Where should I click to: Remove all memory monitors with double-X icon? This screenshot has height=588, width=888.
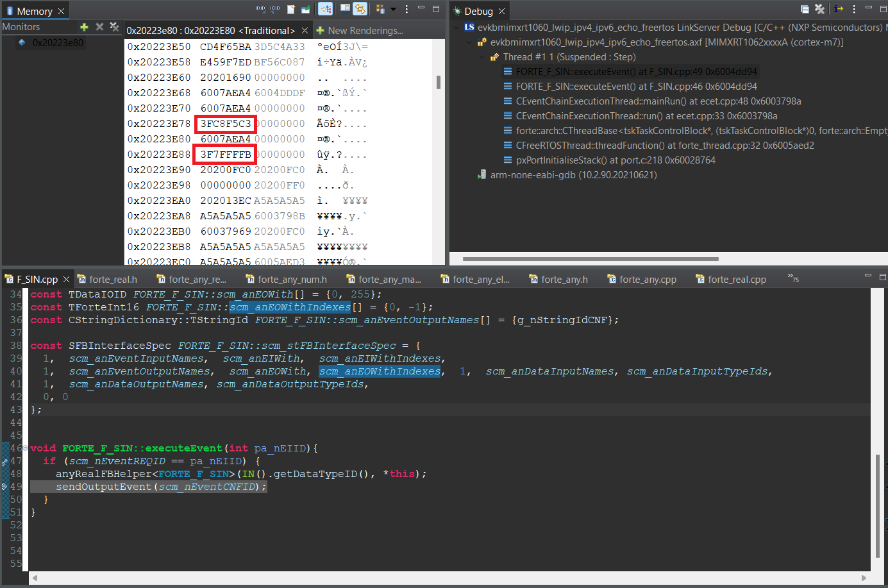[x=114, y=27]
